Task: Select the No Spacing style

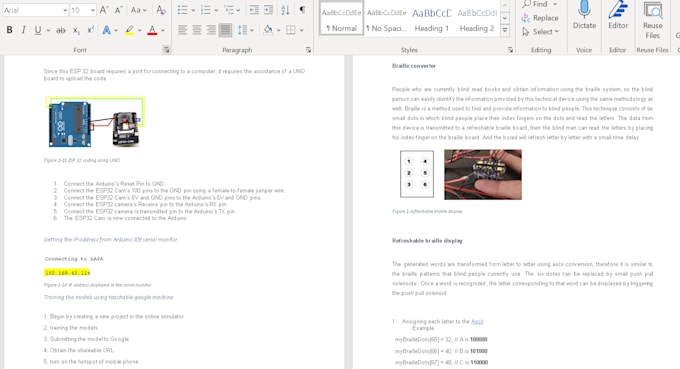Action: 386,18
